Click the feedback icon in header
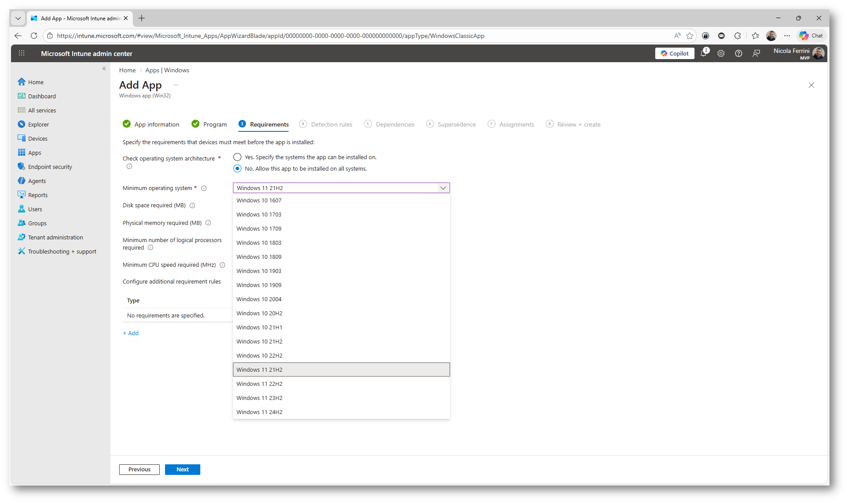Image resolution: width=848 pixels, height=504 pixels. (756, 53)
